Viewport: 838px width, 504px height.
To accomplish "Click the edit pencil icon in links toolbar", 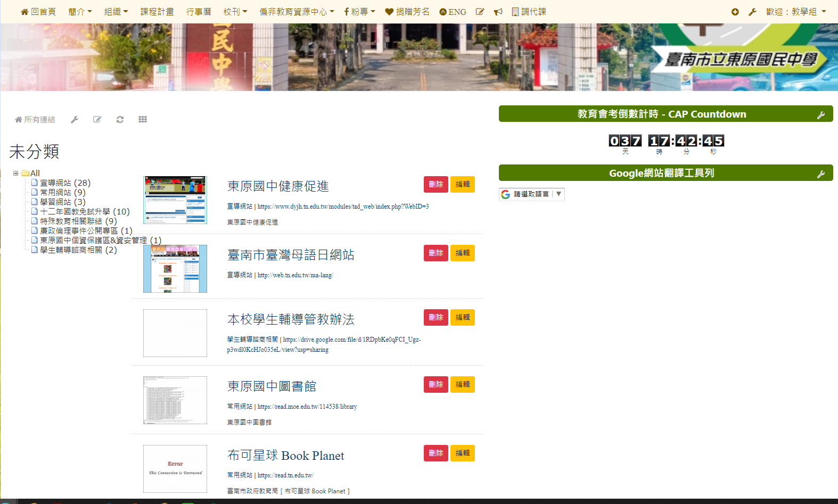I will (x=97, y=120).
